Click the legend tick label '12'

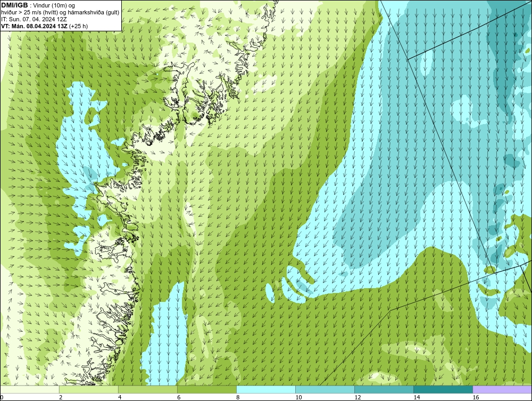pyautogui.click(x=358, y=398)
